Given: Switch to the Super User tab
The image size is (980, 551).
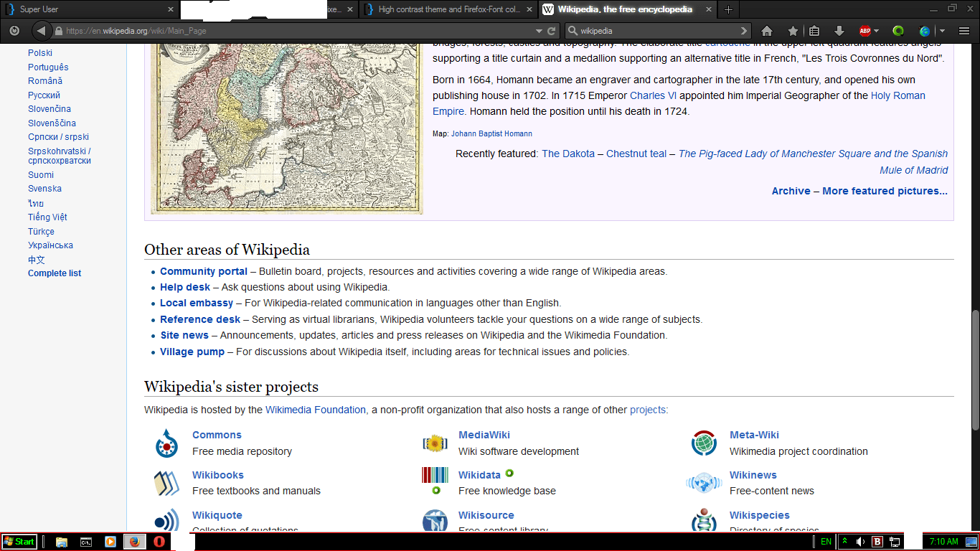Looking at the screenshot, I should tap(88, 9).
